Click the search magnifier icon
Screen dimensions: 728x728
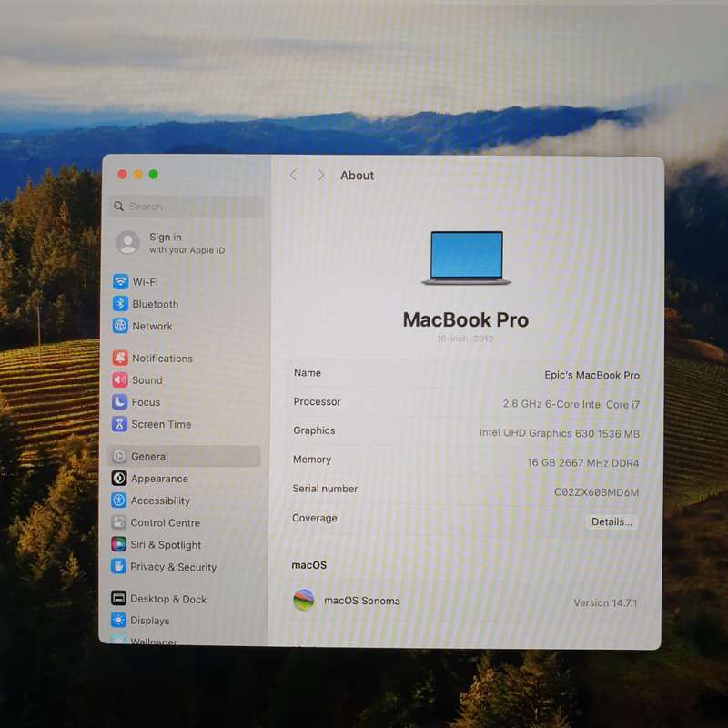point(119,207)
